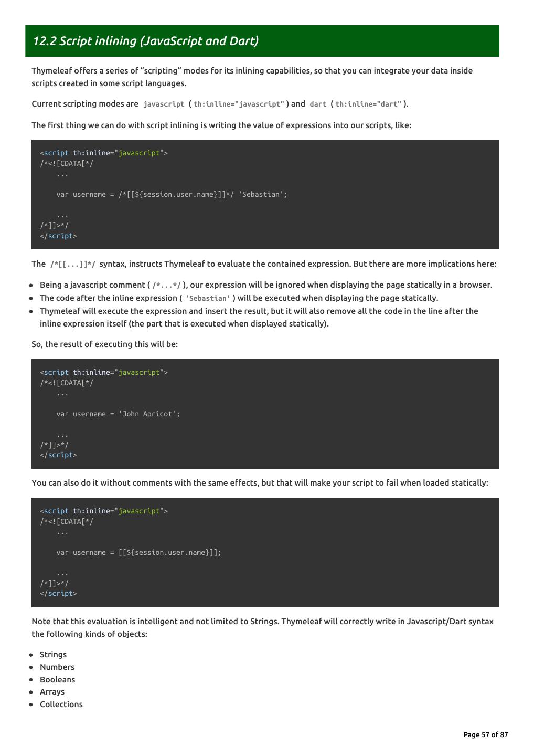
Task: Click the "Strings" bullet item
Action: (x=53, y=654)
